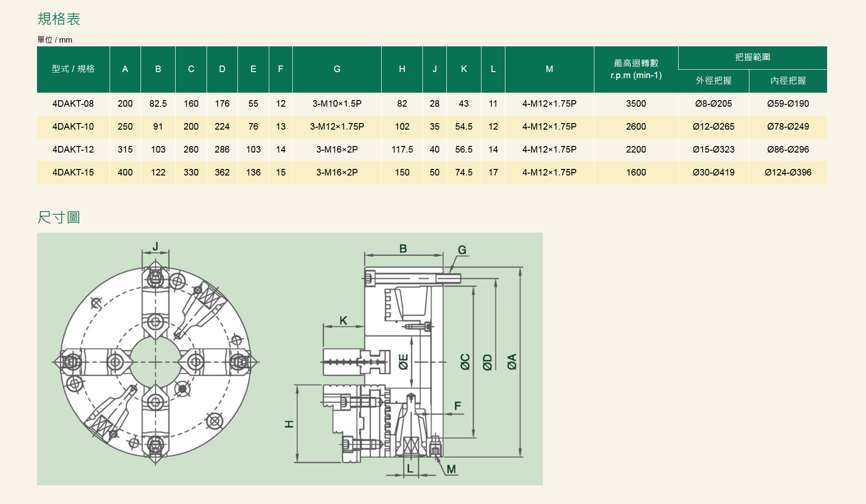Click the 最高迴轉數 r.p.m column header

[636, 69]
